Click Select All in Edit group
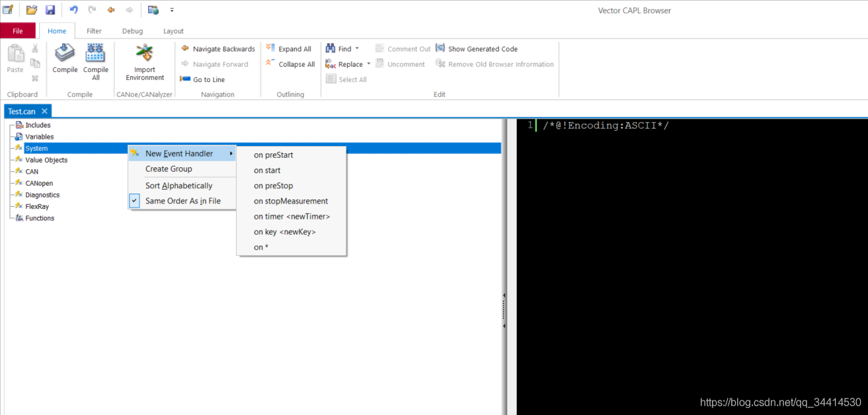 [x=346, y=79]
